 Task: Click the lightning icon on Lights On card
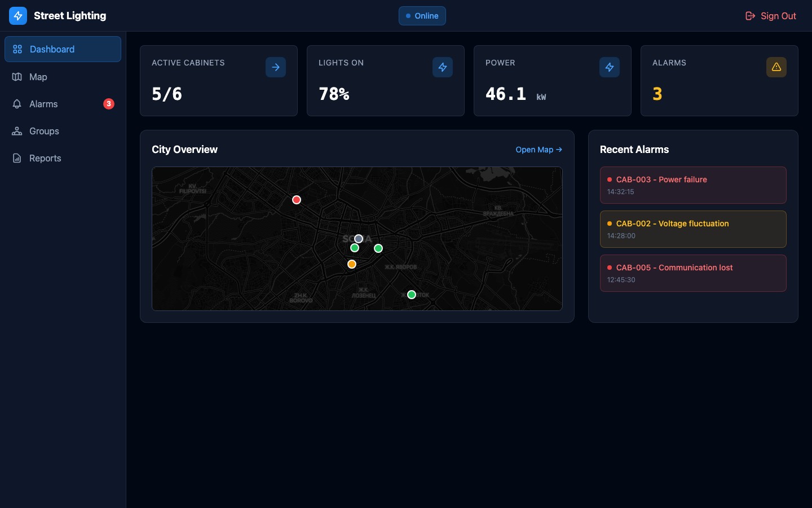point(443,67)
